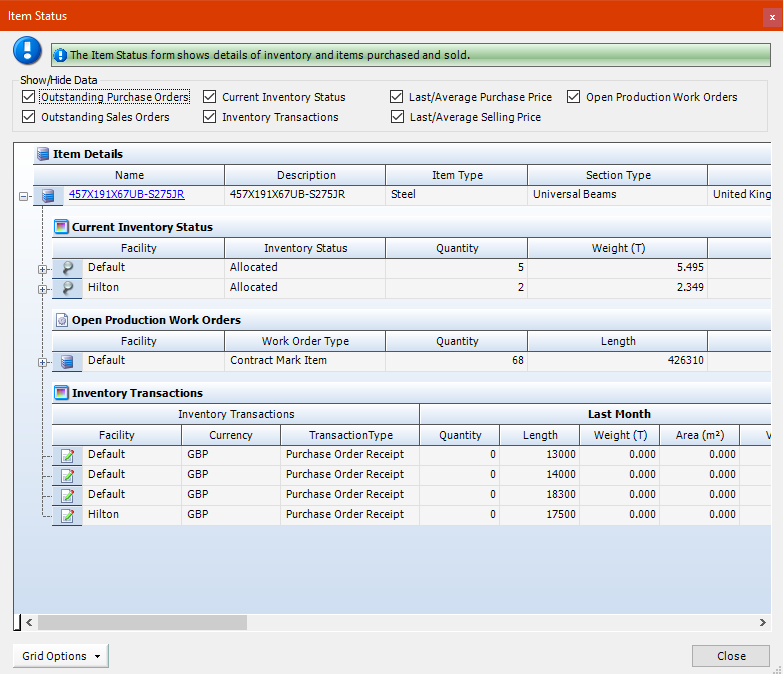
Task: Expand the Default facility inventory status row
Action: click(42, 269)
